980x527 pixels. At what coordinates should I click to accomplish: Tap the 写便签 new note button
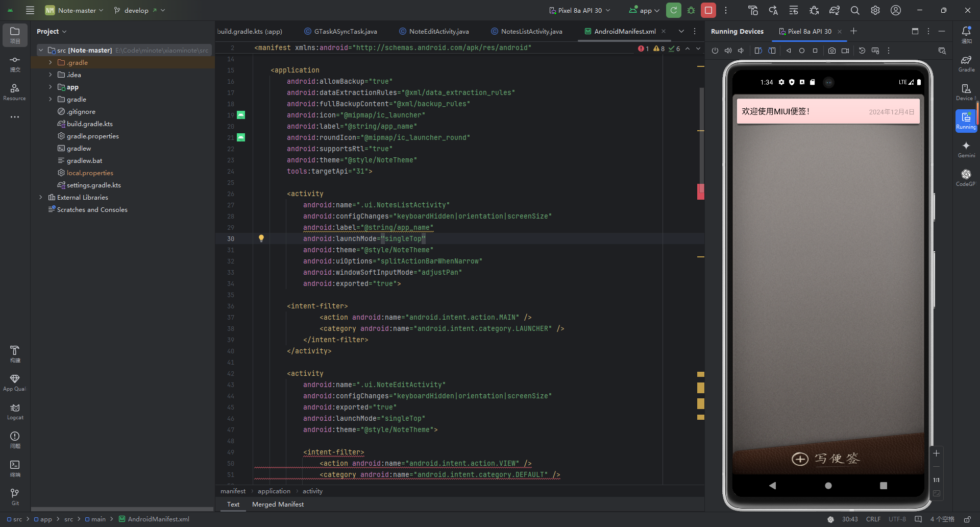[x=826, y=459]
